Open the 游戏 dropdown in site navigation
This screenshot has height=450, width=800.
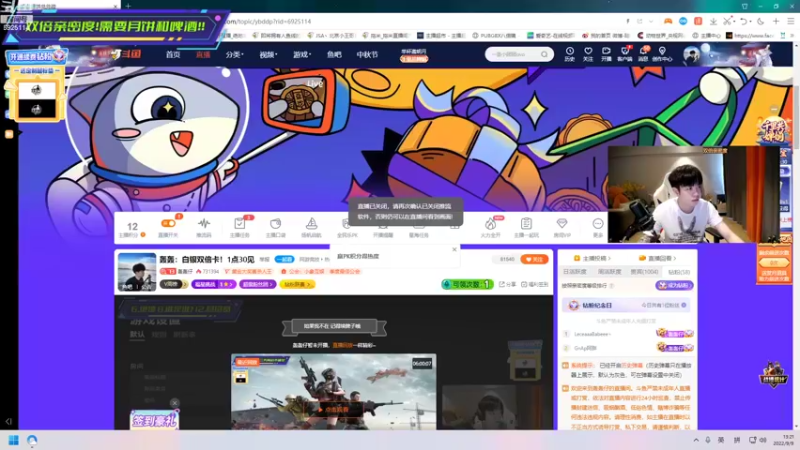click(x=302, y=55)
